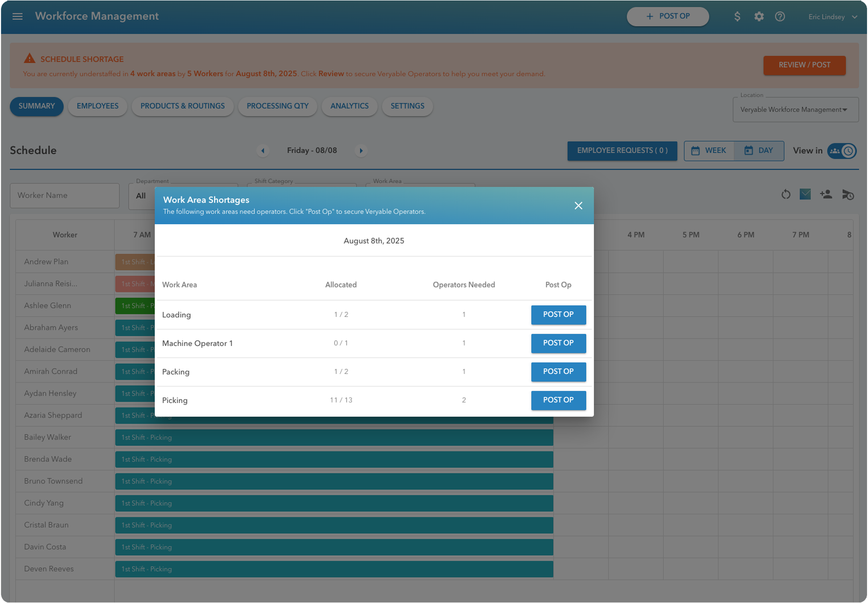
Task: Open the settings gear icon
Action: 758,16
